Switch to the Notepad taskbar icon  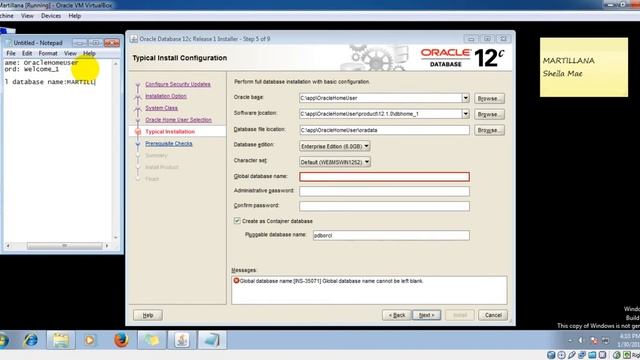(x=212, y=340)
